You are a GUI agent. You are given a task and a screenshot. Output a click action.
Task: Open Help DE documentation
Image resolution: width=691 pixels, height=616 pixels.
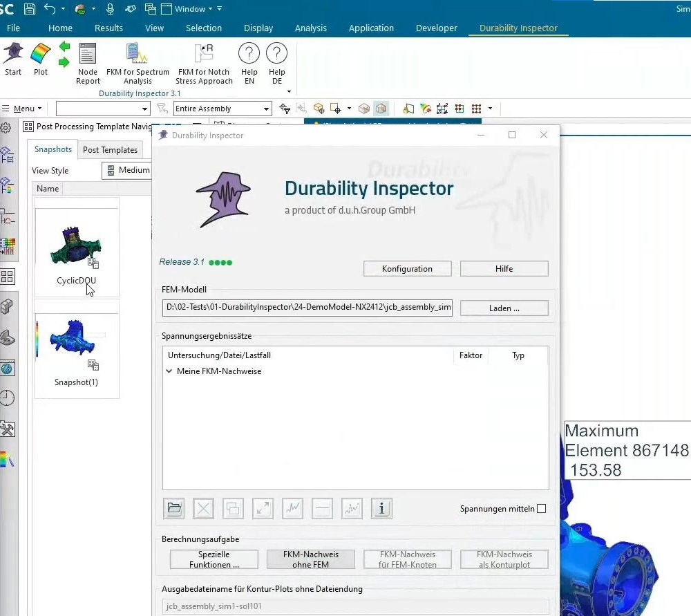277,64
